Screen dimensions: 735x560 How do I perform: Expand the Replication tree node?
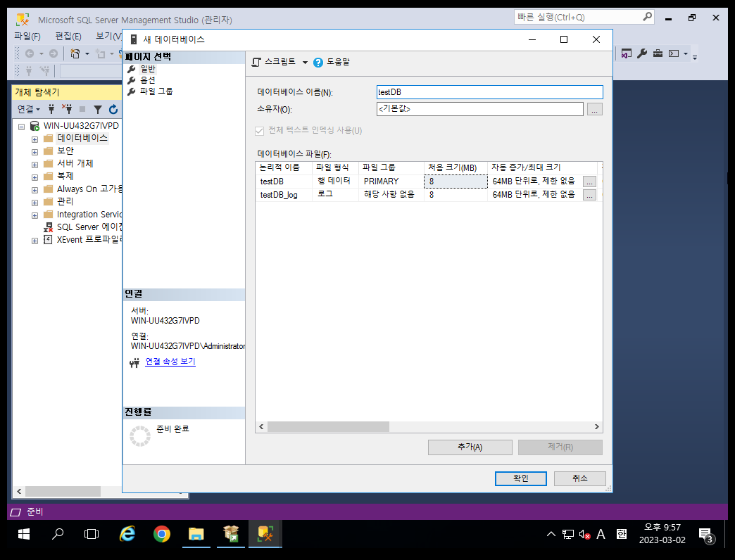(x=34, y=177)
